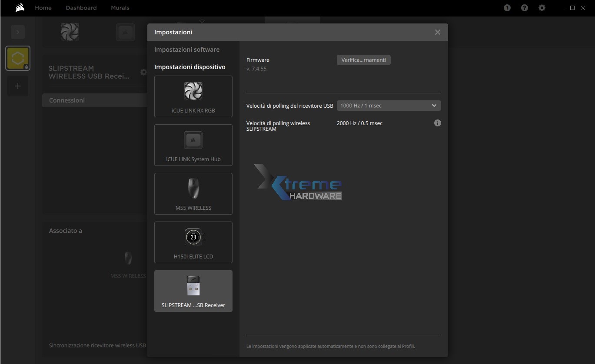The width and height of the screenshot is (595, 364).
Task: Click the SLIPSTREAM receiver gear icon
Action: (x=143, y=72)
